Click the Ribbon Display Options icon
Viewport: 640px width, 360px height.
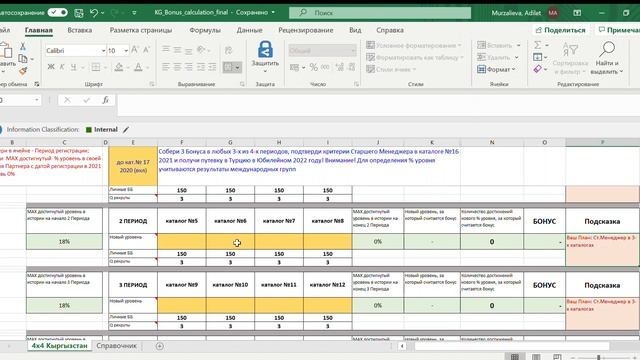click(x=577, y=13)
